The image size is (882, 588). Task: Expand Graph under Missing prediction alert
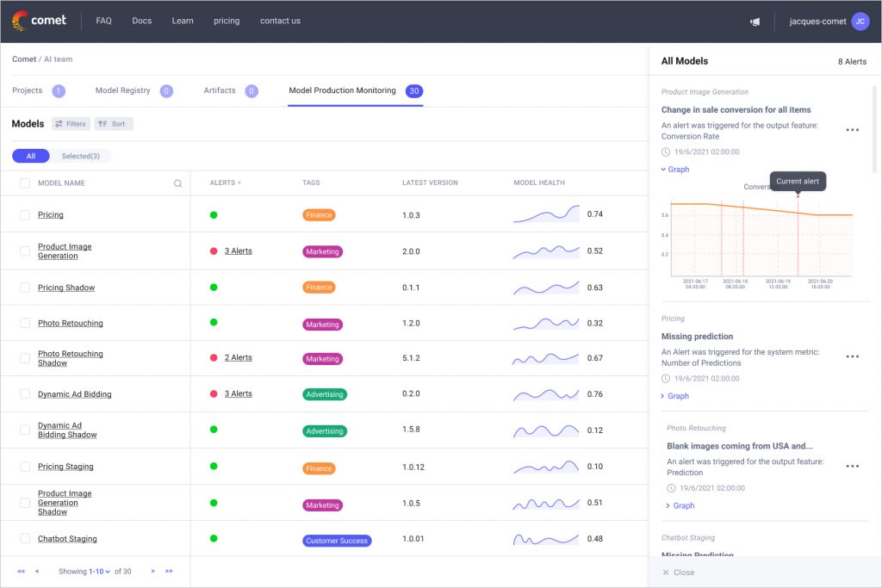pos(675,396)
